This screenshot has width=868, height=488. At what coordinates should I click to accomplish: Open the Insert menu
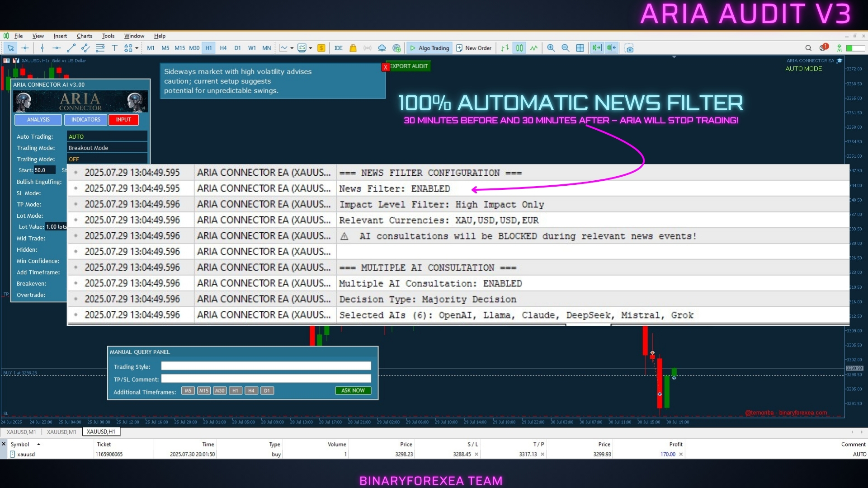pyautogui.click(x=60, y=36)
